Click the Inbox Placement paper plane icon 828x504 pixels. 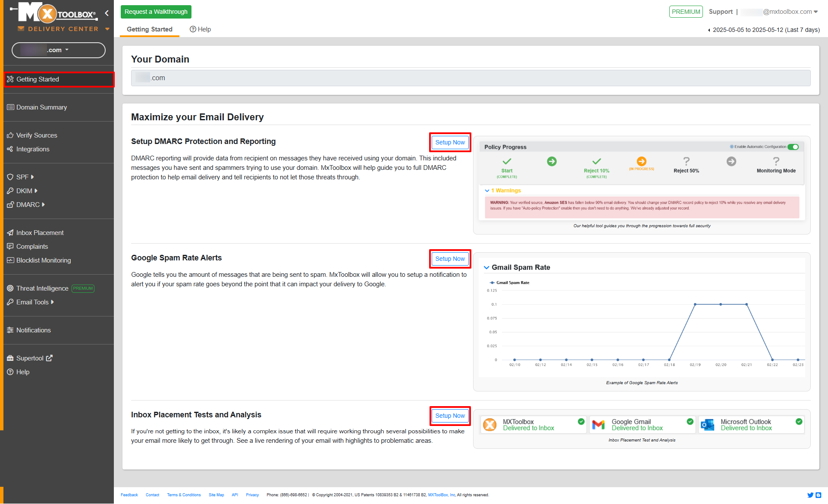click(x=10, y=233)
